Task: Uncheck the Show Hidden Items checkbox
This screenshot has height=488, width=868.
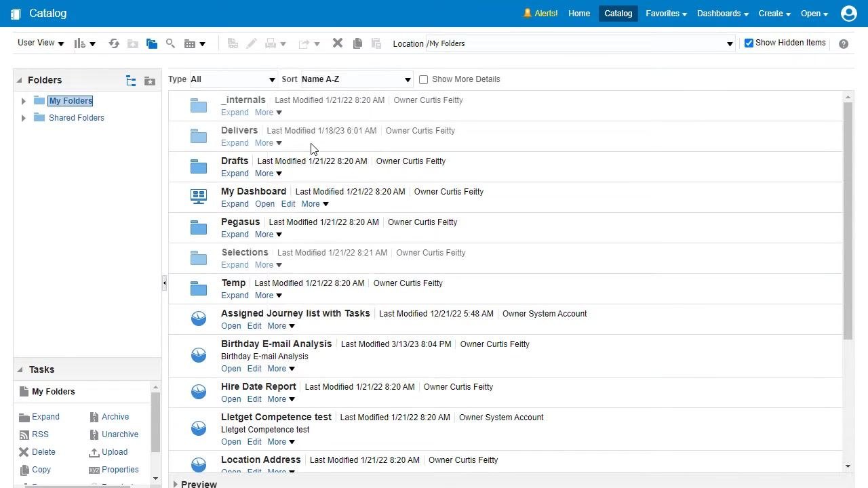Action: (x=749, y=43)
